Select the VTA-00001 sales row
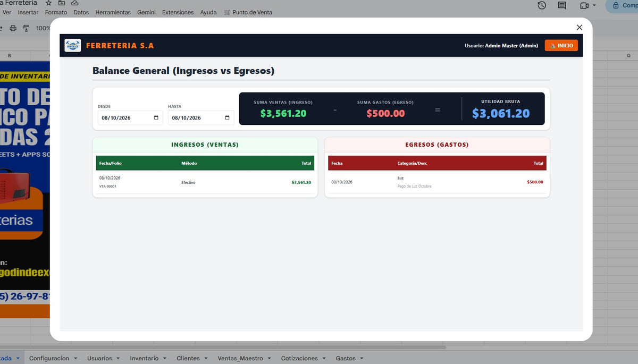 [x=205, y=182]
